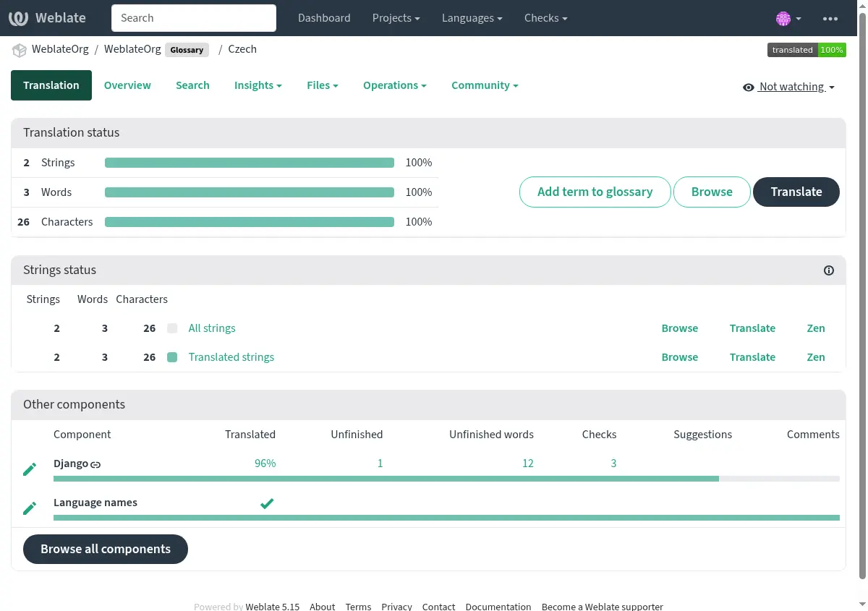Open the user avatar menu
This screenshot has height=611, width=868.
coord(788,19)
